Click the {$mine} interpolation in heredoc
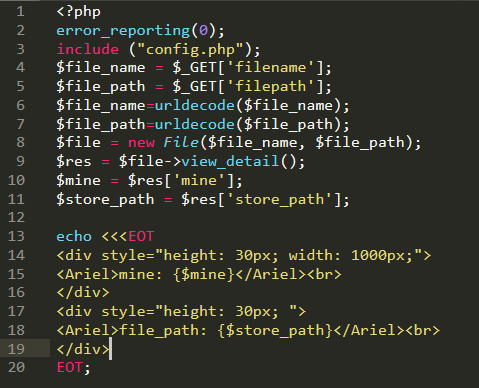Screen dimensions: 479x388 pyautogui.click(x=204, y=274)
